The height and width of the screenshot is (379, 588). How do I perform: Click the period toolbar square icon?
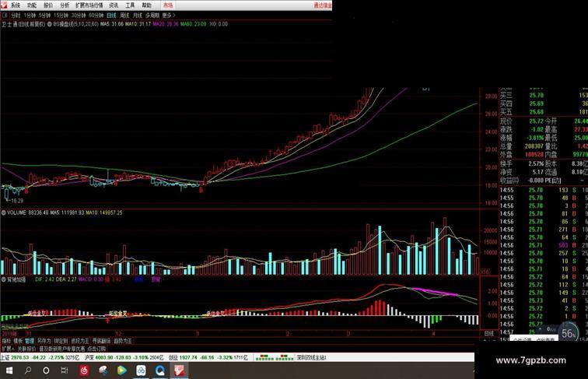5,16
